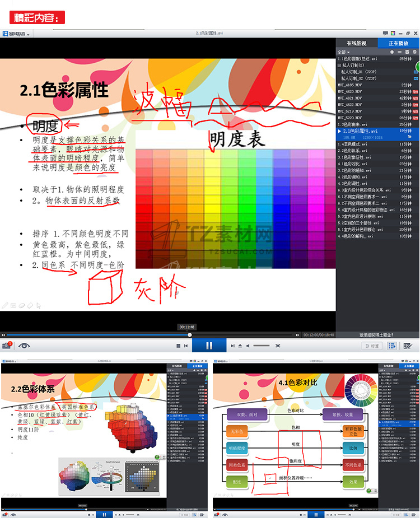Click the main player progress bar handle

pos(189,335)
